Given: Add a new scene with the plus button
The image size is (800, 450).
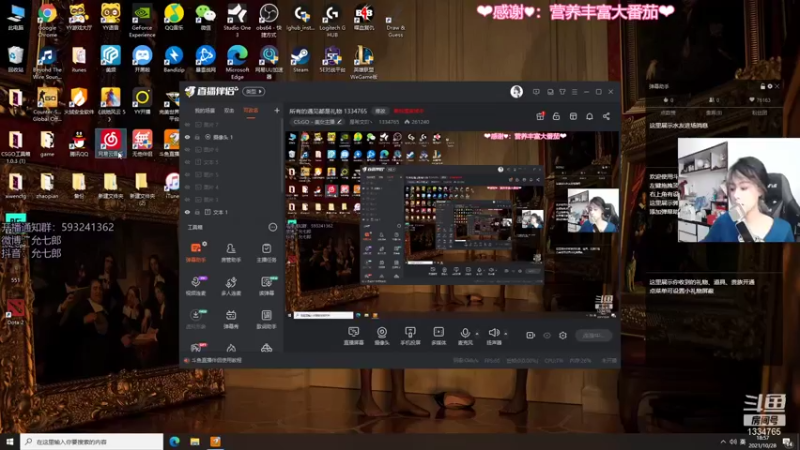Looking at the screenshot, I should [277, 110].
